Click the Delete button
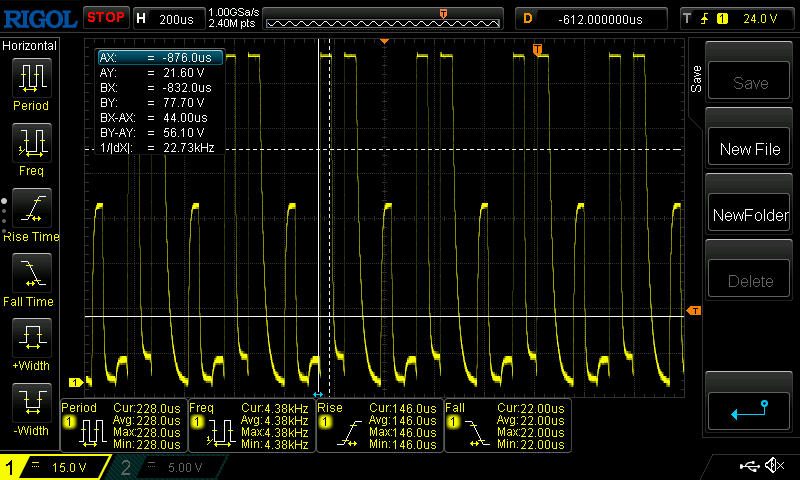The image size is (800, 480). (749, 281)
